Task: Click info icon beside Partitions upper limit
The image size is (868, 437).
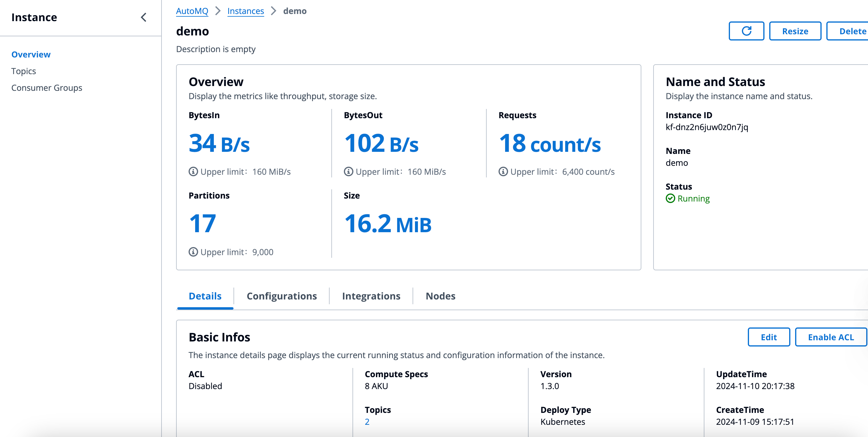Action: pos(193,252)
